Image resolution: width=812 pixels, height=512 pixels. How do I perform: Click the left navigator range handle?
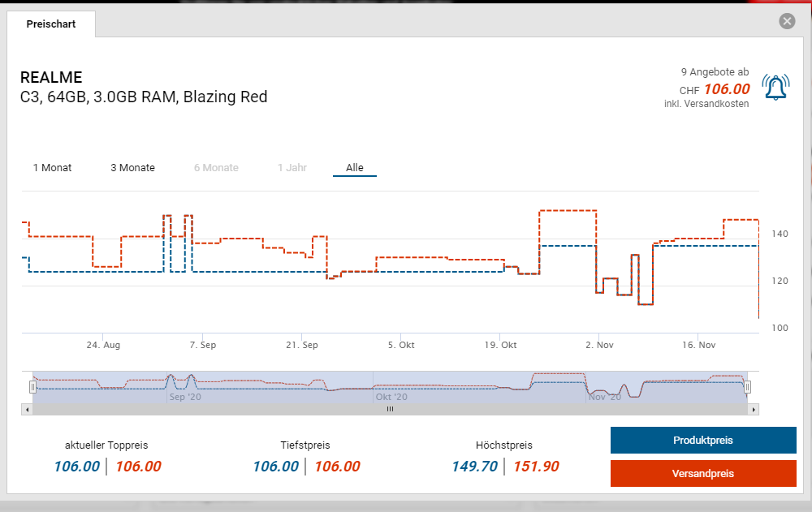point(32,387)
